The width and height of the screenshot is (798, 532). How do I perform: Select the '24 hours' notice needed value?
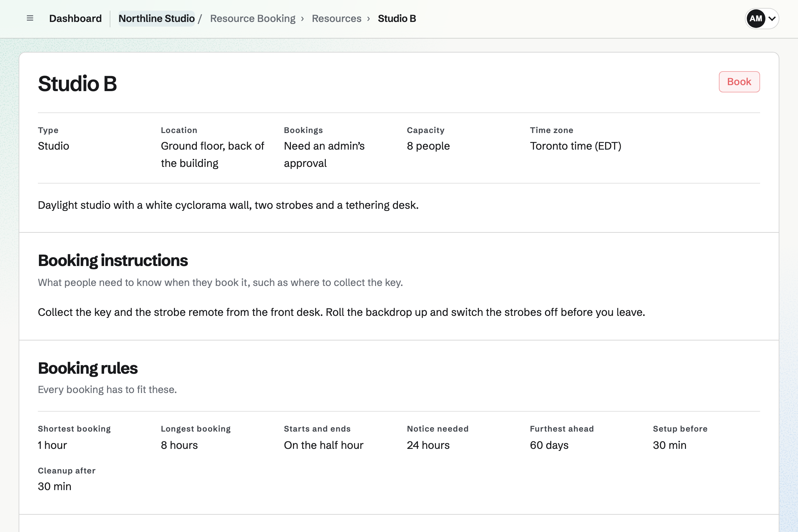(x=428, y=445)
